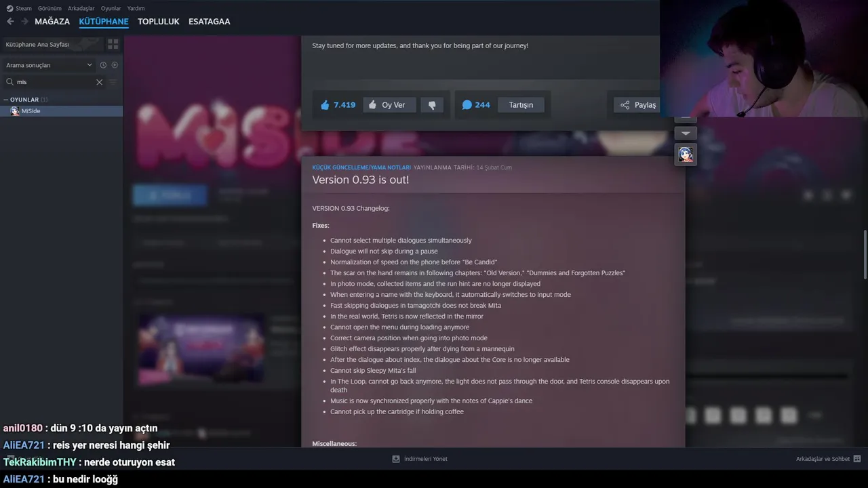Click the friends chat icon at bottom right
868x488 pixels.
click(857, 459)
